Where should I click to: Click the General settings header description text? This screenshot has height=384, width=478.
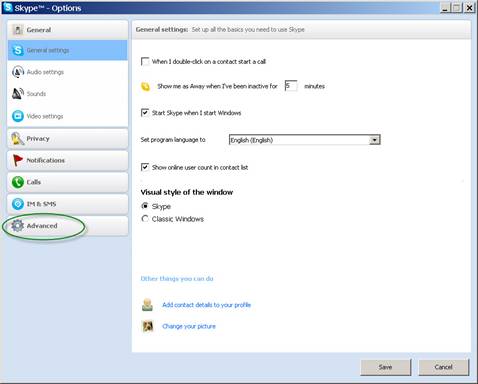coord(248,30)
